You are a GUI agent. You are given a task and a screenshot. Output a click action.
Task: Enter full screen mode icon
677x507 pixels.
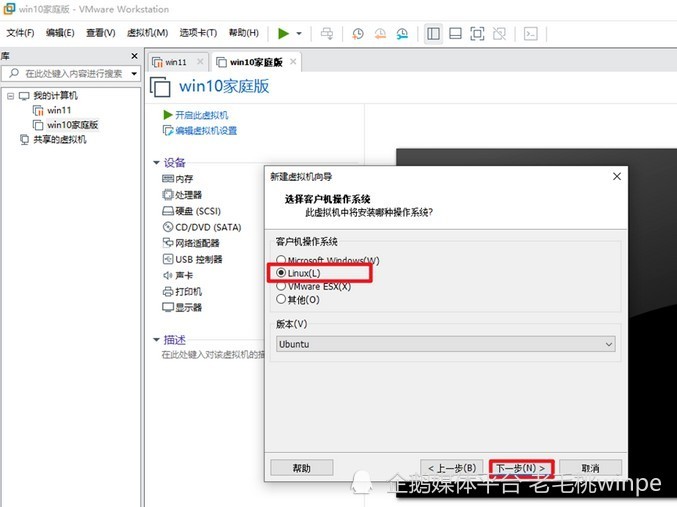(x=477, y=34)
